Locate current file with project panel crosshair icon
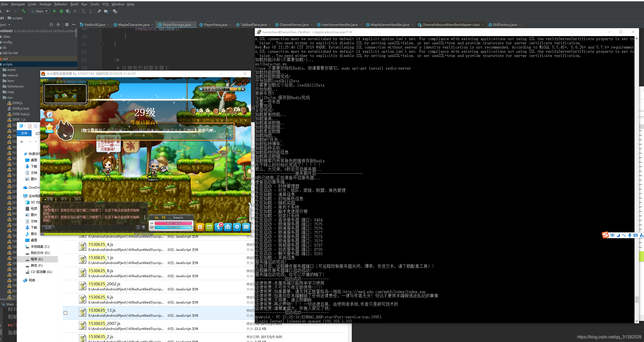 tap(51, 25)
